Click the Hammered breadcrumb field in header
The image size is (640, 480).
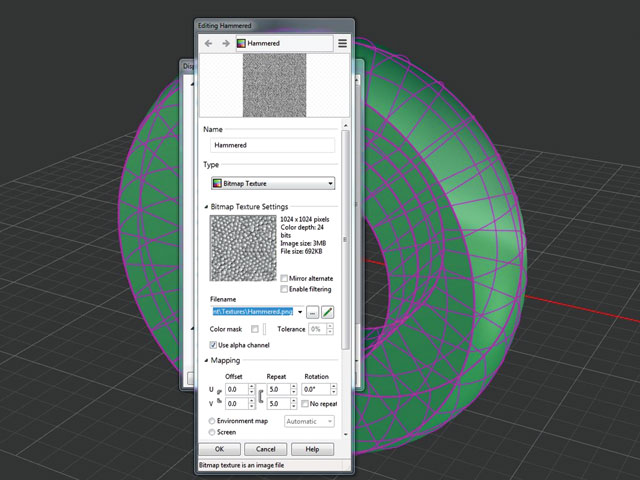coord(284,43)
